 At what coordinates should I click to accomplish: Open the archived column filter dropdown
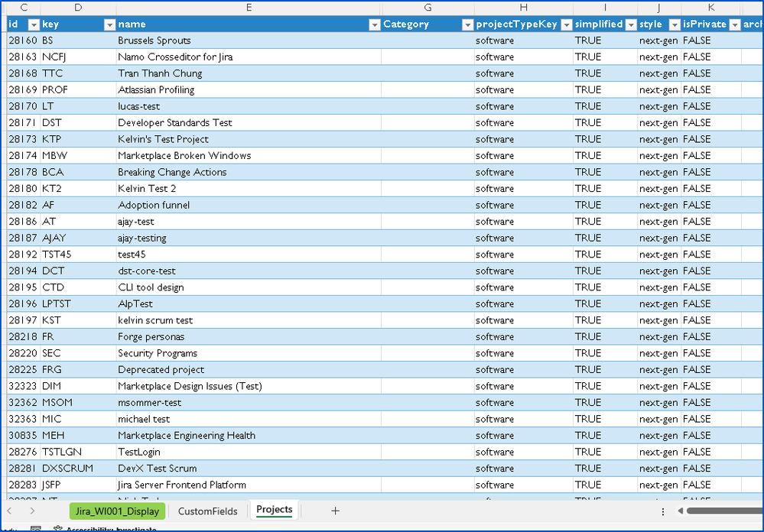pos(760,24)
